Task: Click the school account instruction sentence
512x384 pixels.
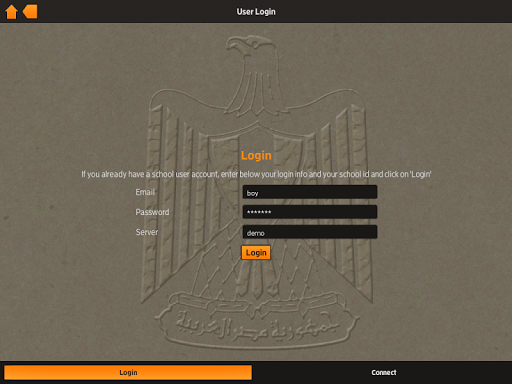Action: [x=256, y=174]
